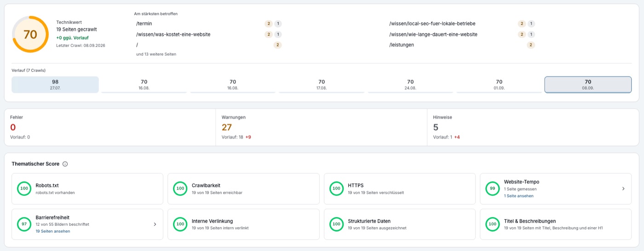Click the 100 ring on Strukturierte Daten card

[x=336, y=224]
